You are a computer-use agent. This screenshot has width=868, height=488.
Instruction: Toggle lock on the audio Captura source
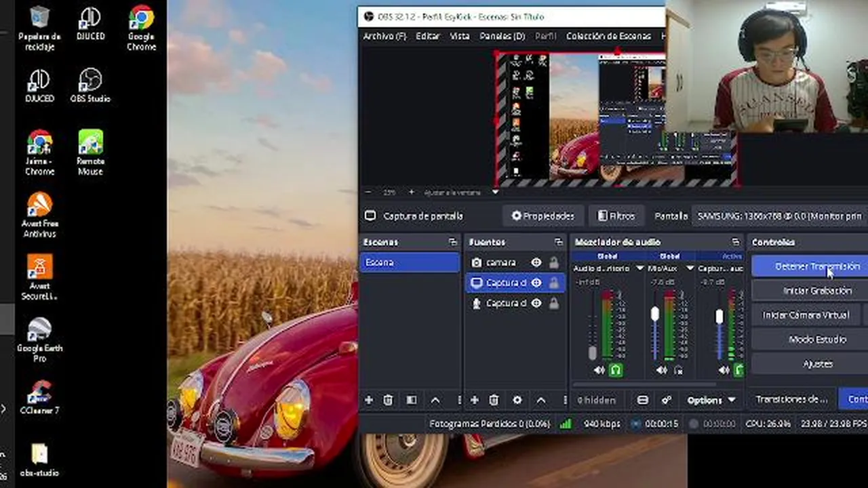pos(554,304)
